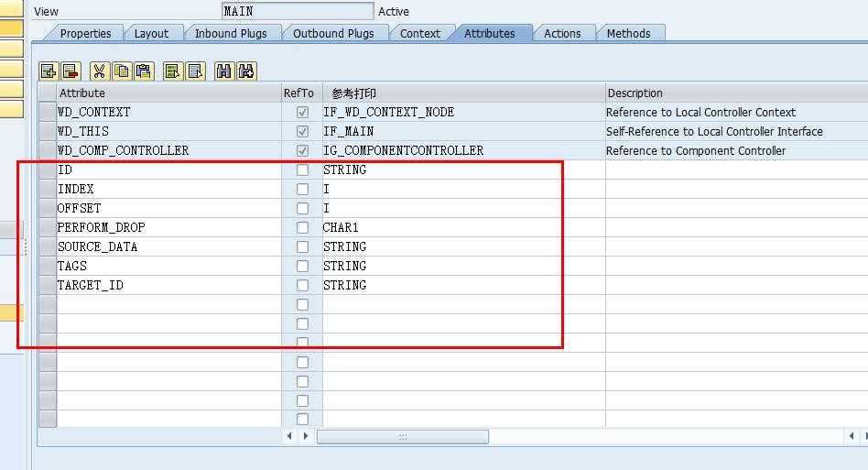The width and height of the screenshot is (868, 470).
Task: Click the WD_COMP_CONTROLLER attribute cell
Action: pyautogui.click(x=168, y=150)
